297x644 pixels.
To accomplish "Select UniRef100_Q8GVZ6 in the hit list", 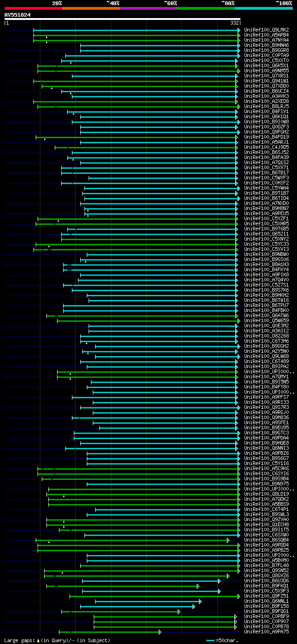I will [266, 575].
